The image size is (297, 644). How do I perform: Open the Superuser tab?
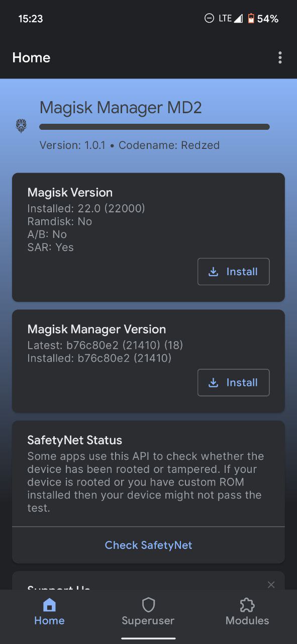148,612
